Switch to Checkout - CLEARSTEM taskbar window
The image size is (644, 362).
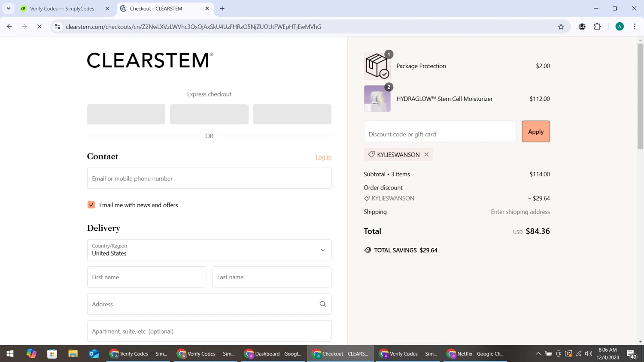[340, 354]
